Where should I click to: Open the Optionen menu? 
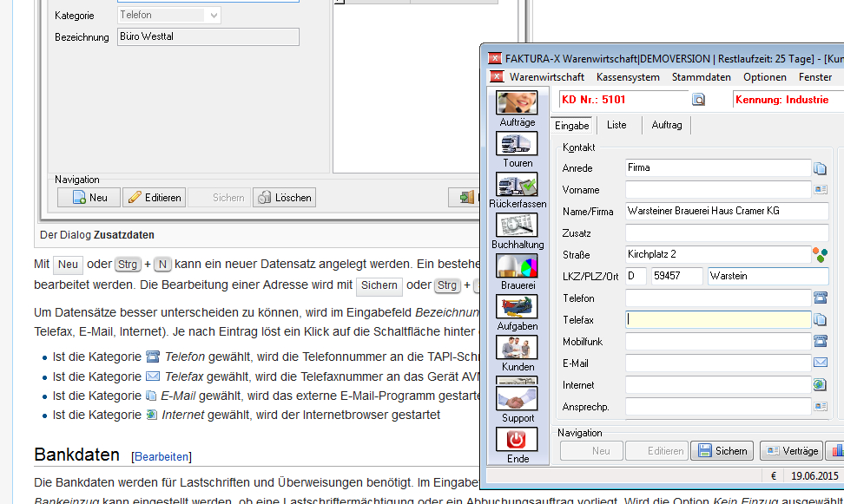tap(764, 77)
